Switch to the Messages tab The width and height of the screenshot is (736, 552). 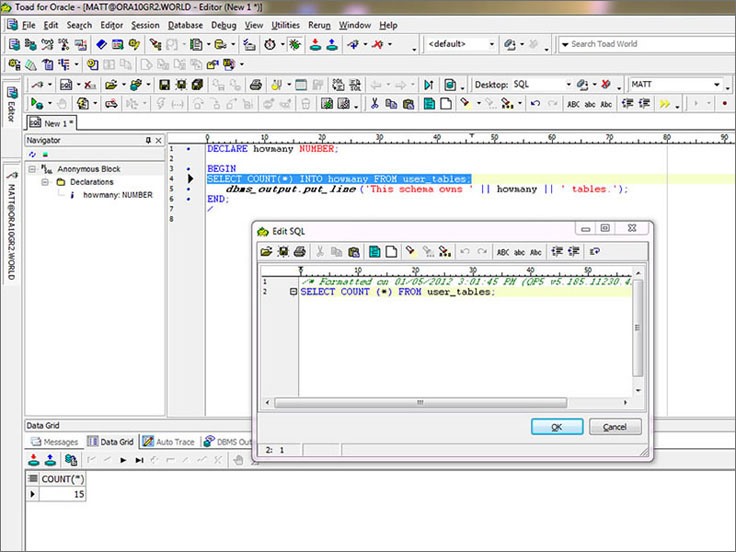54,442
